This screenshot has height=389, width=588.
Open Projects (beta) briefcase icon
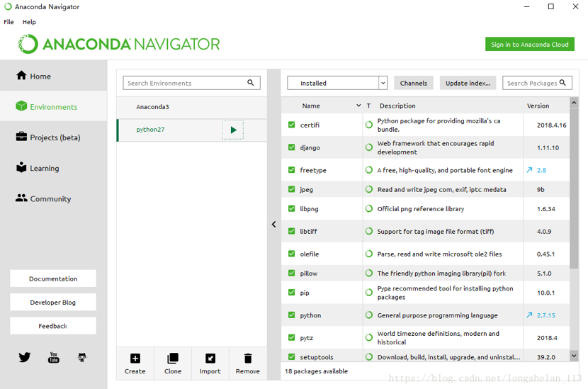tap(21, 137)
